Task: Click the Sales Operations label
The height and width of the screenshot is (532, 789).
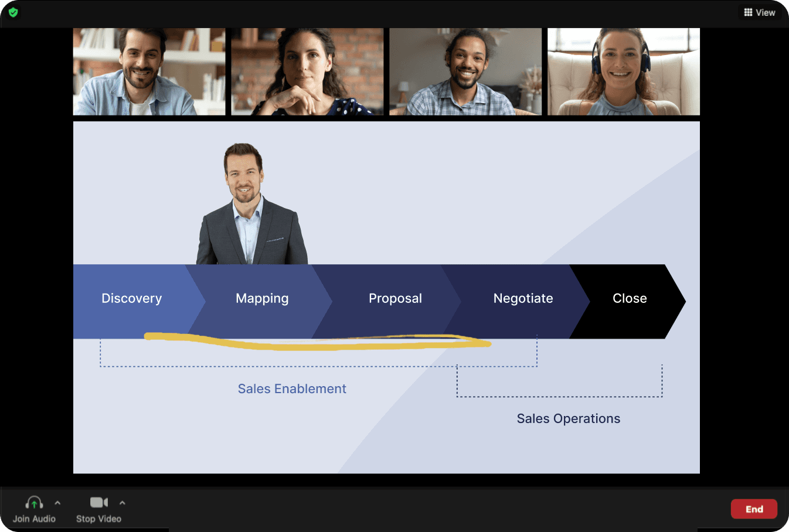Action: [569, 418]
